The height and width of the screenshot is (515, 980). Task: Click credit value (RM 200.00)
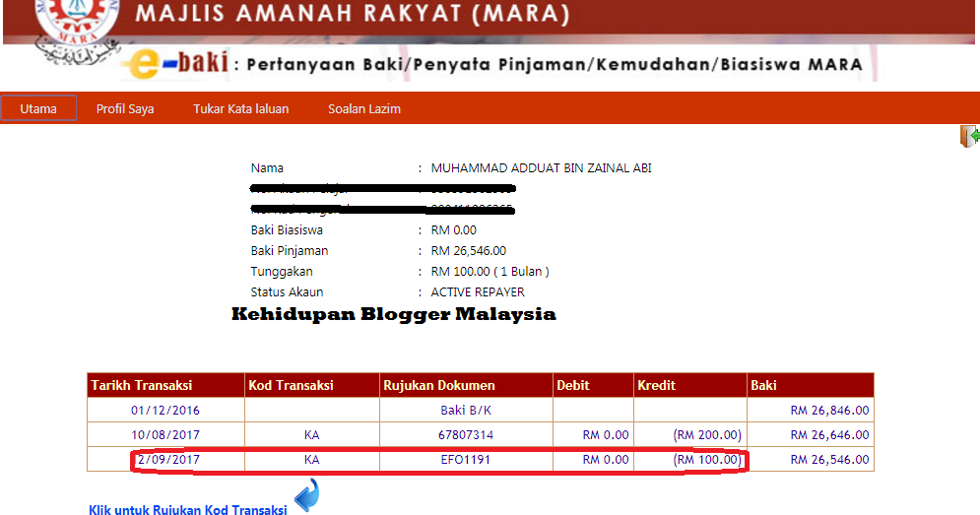coord(707,434)
